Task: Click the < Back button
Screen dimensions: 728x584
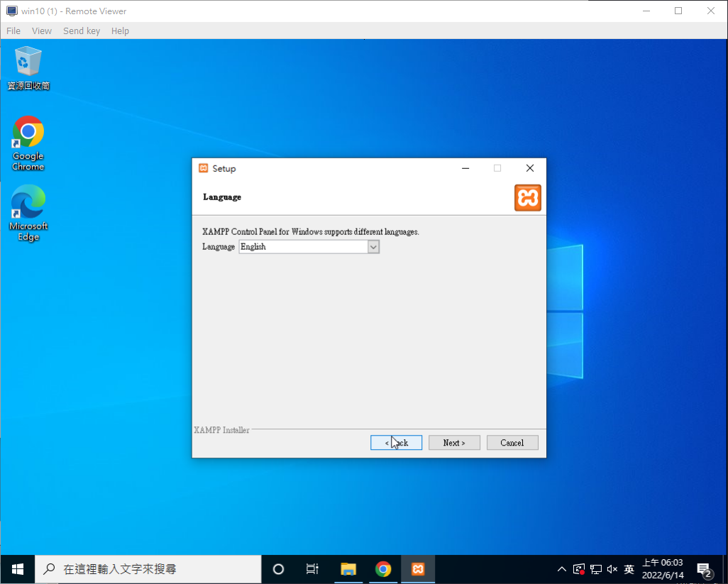Action: tap(396, 443)
